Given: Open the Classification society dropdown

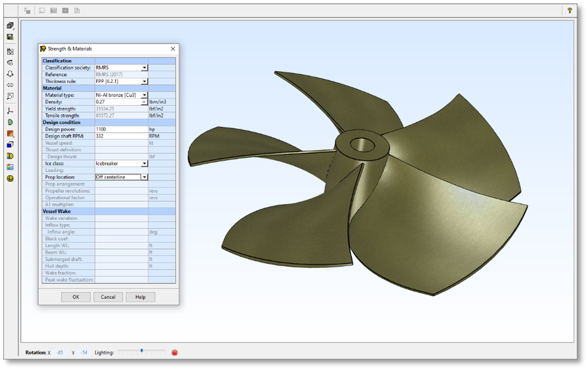Looking at the screenshot, I should (x=144, y=68).
